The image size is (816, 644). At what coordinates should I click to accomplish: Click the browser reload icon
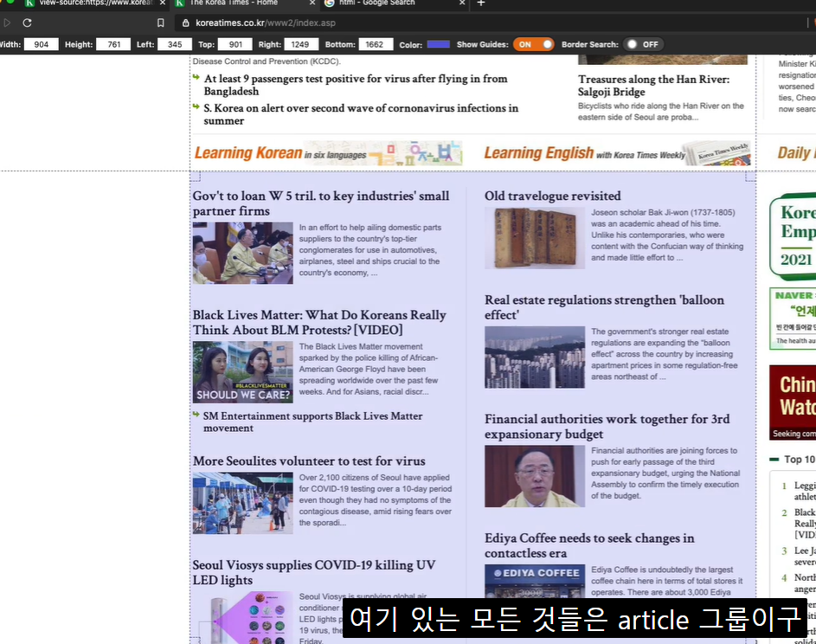pyautogui.click(x=28, y=23)
